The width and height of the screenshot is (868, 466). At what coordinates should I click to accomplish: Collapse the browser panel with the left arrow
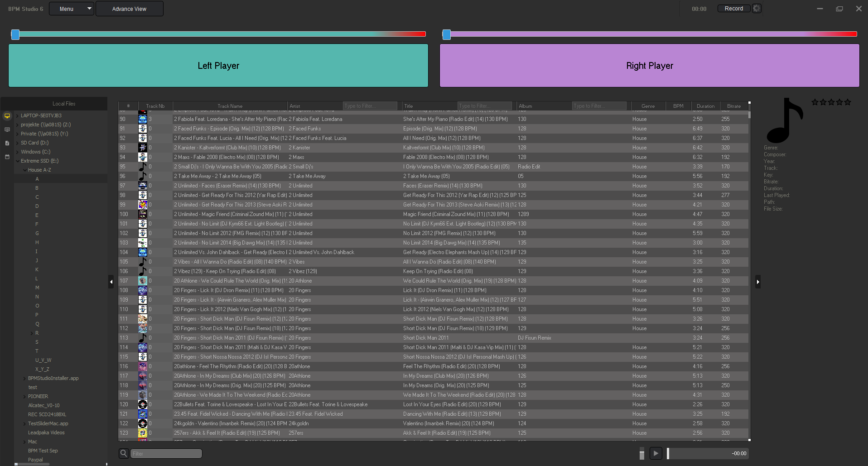tap(111, 282)
